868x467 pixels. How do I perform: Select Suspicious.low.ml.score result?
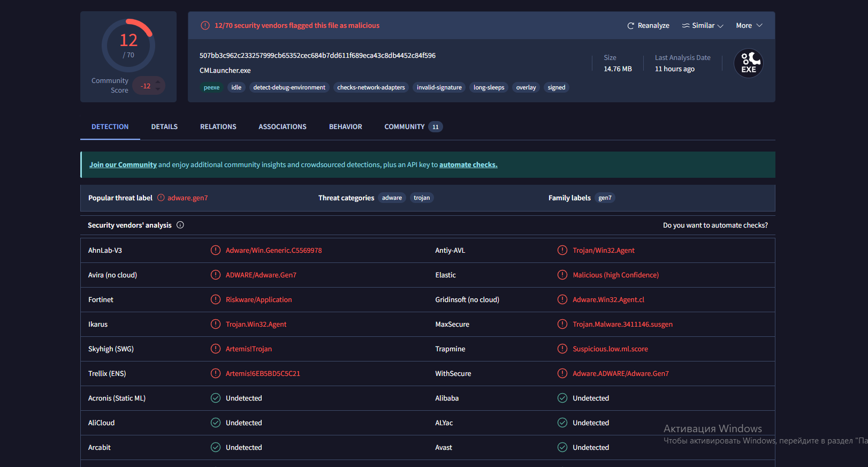[x=610, y=349]
